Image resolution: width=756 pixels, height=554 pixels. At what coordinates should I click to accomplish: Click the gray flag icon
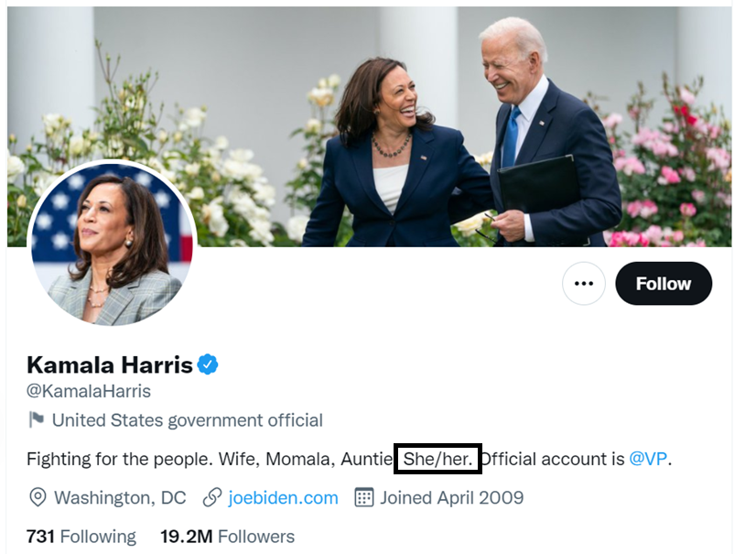click(x=37, y=420)
